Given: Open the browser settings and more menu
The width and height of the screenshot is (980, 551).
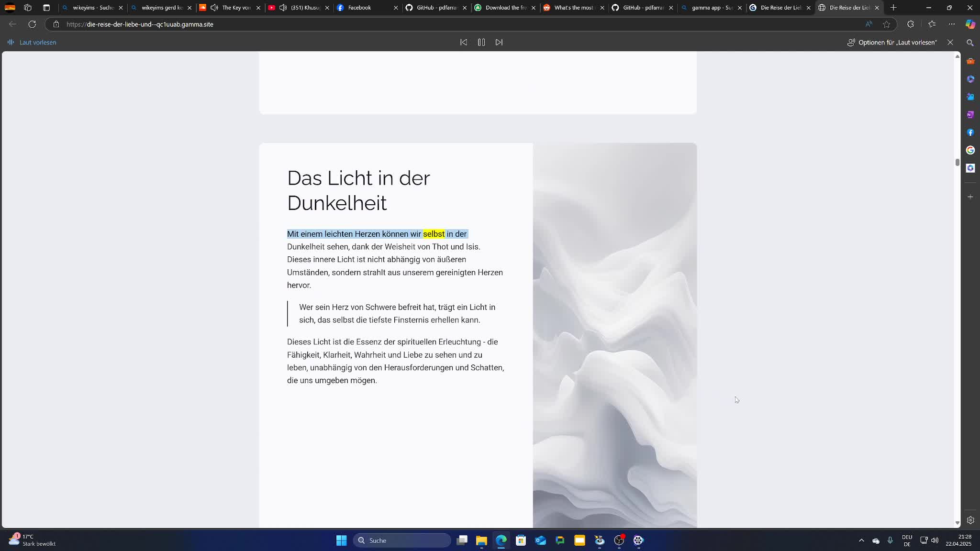Looking at the screenshot, I should 951,24.
